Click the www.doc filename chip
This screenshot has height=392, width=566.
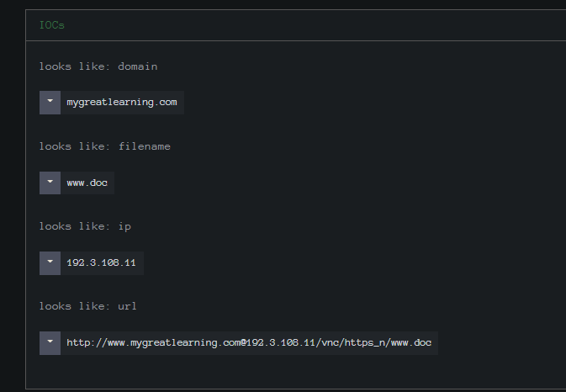tap(87, 183)
